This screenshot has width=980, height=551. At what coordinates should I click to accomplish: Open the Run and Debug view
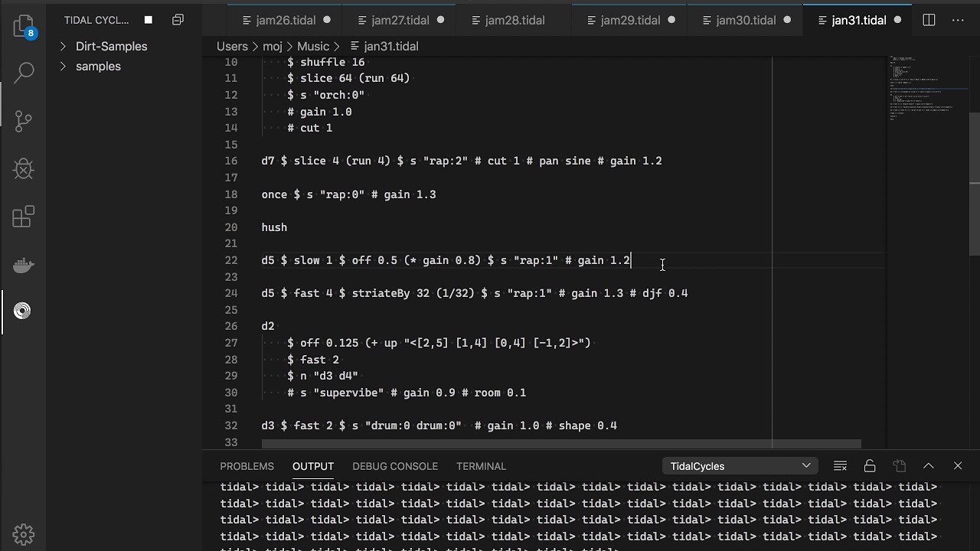tap(24, 168)
